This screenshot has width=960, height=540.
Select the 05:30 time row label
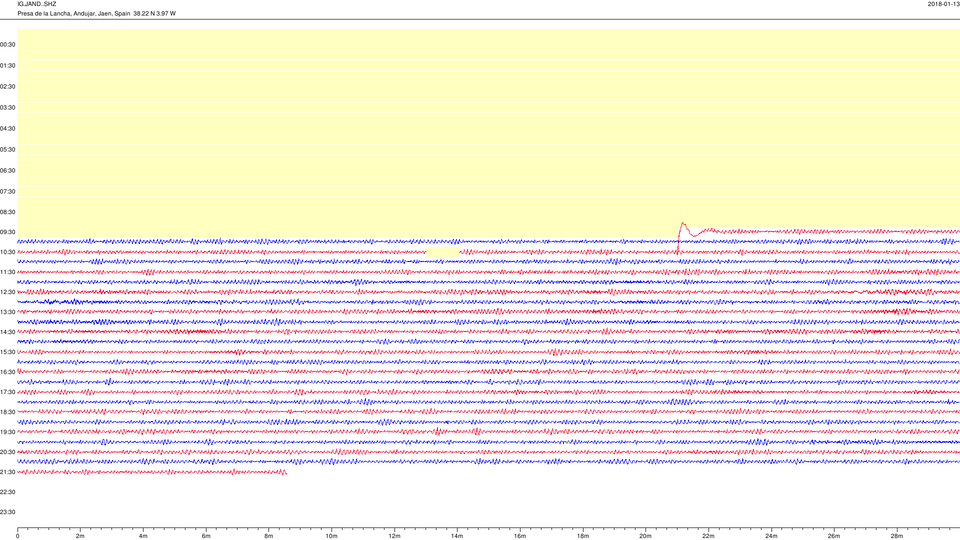(x=8, y=149)
